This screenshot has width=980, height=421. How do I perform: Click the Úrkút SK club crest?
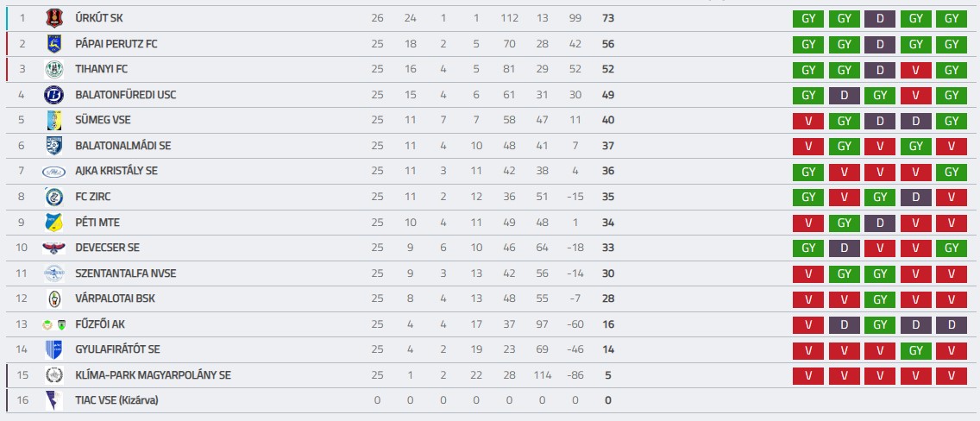coord(53,18)
